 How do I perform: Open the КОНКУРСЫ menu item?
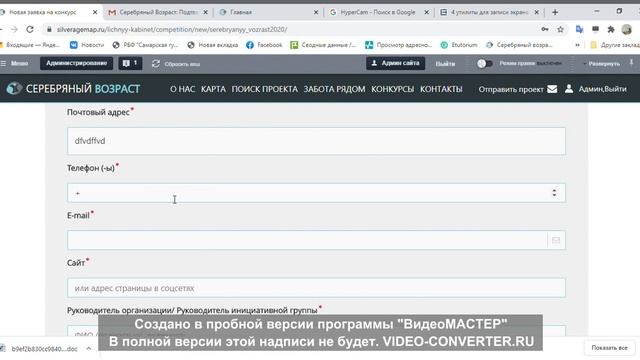coord(393,89)
